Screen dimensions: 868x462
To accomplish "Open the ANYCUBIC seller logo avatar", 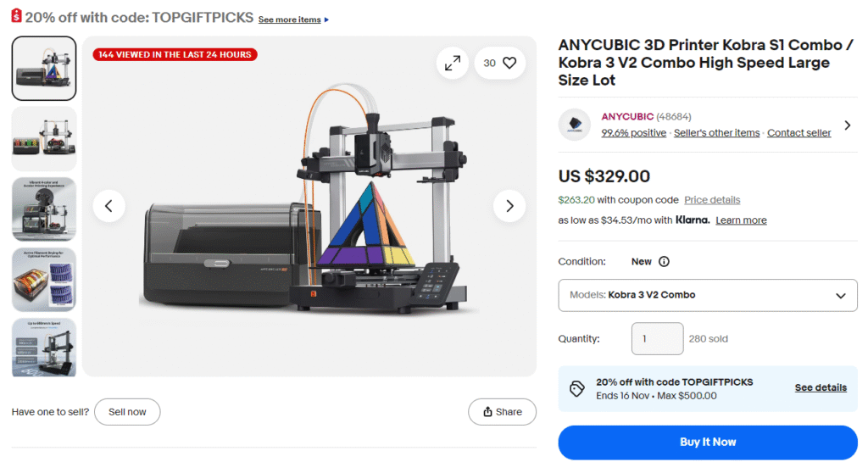I will [x=575, y=125].
